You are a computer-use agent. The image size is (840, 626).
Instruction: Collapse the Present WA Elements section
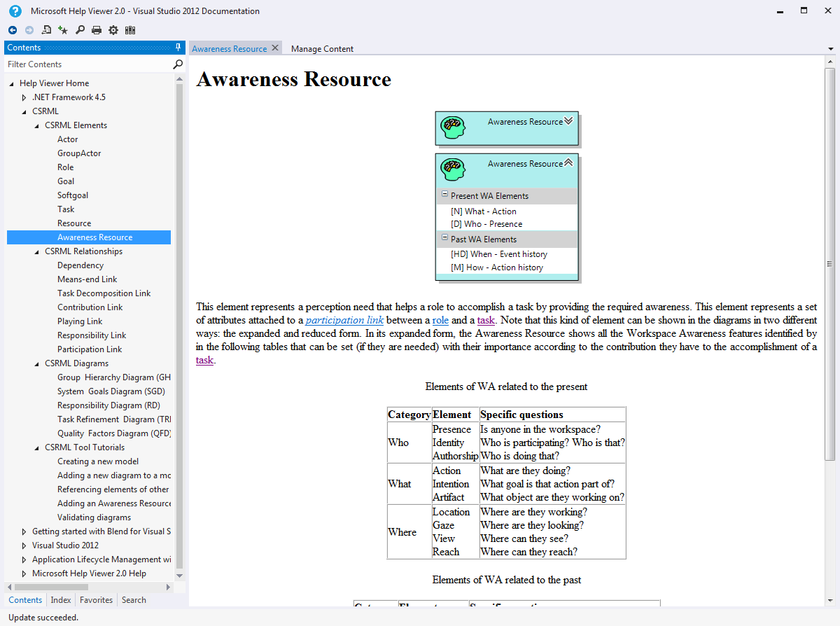click(444, 195)
